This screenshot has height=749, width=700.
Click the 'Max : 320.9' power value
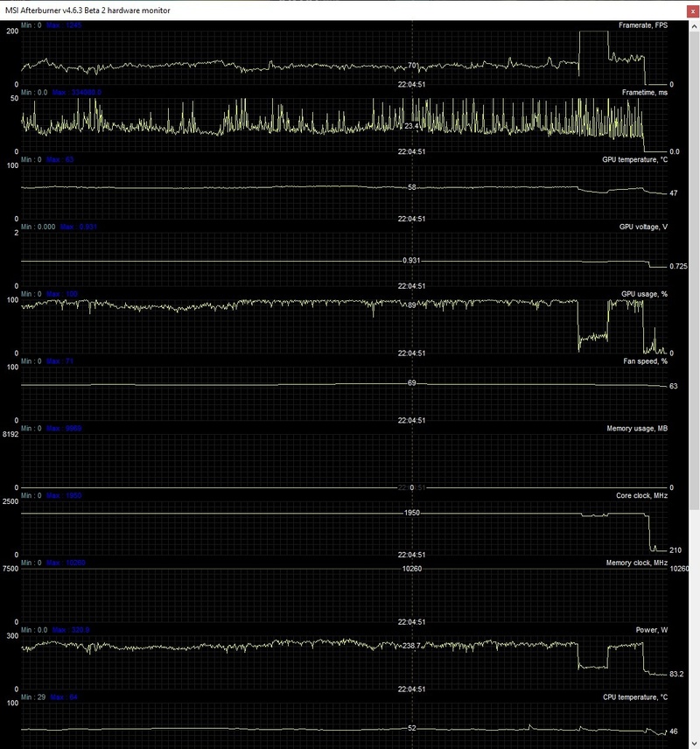71,630
